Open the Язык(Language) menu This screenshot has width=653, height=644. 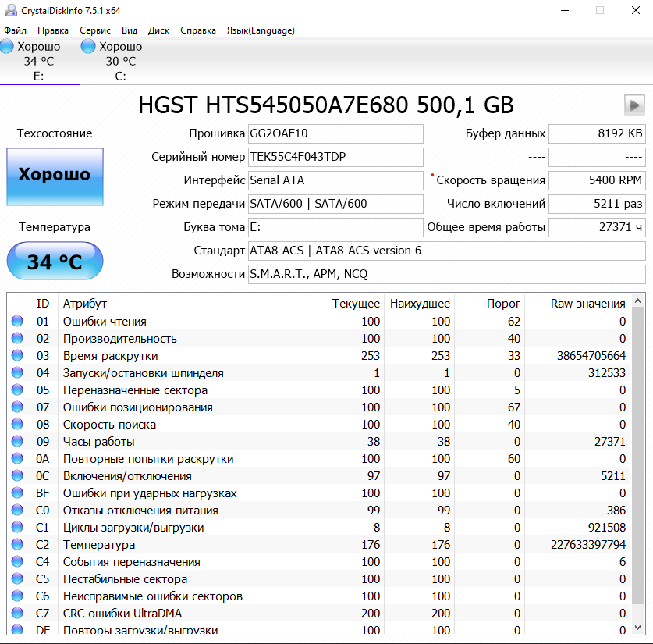point(261,30)
